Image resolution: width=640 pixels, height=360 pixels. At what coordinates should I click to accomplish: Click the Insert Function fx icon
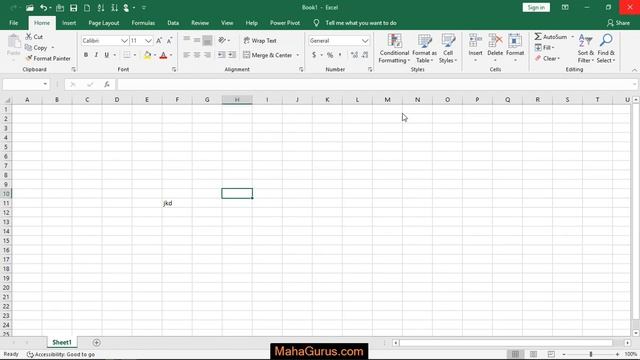pyautogui.click(x=107, y=84)
